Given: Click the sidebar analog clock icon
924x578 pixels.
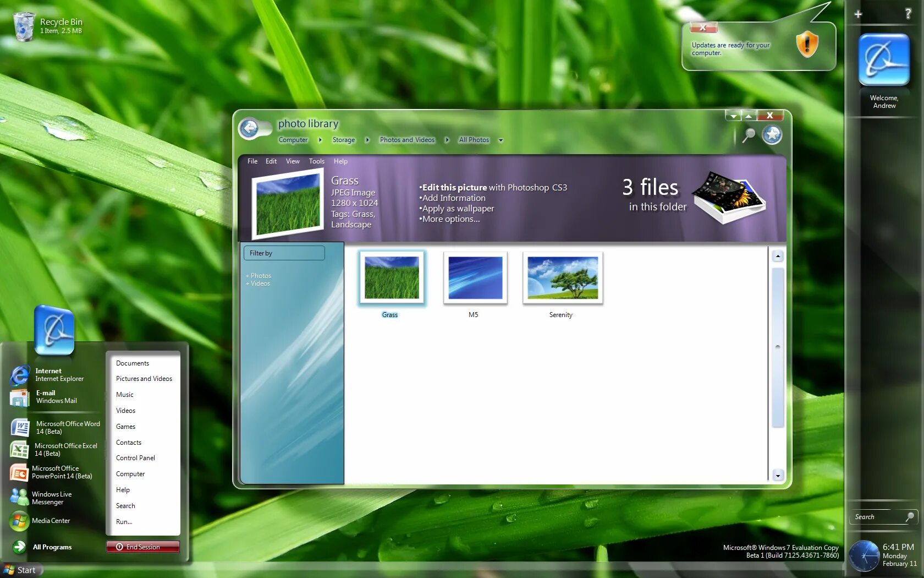Looking at the screenshot, I should (x=864, y=556).
